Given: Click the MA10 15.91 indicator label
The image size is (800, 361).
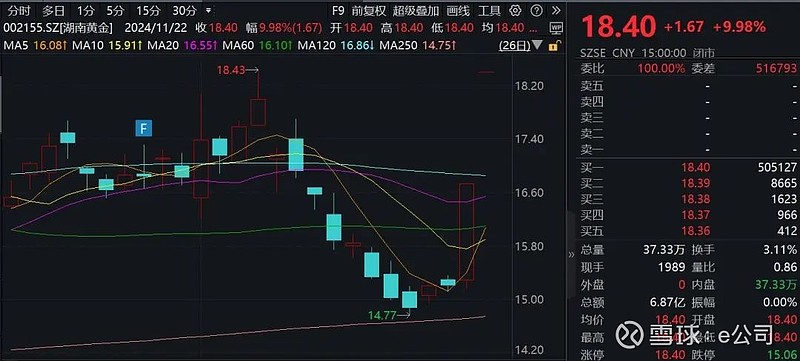Looking at the screenshot, I should click(x=107, y=46).
